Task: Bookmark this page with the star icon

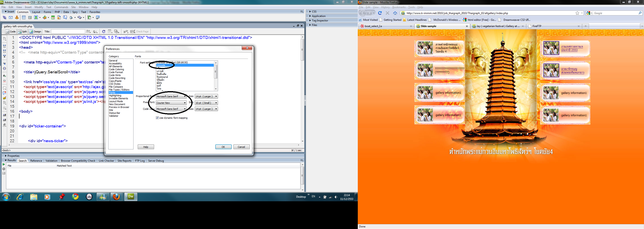Action: (x=577, y=13)
